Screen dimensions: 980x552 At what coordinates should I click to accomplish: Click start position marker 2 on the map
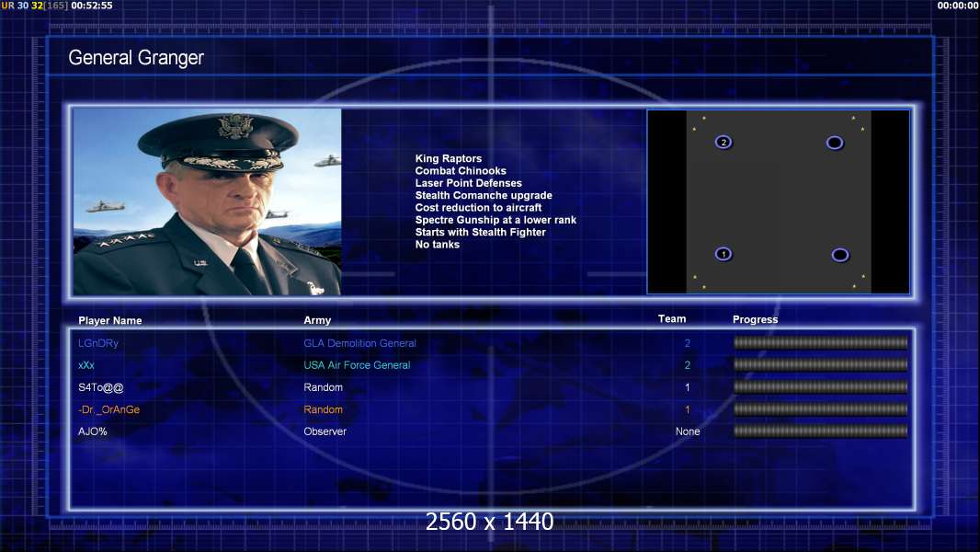pyautogui.click(x=724, y=143)
